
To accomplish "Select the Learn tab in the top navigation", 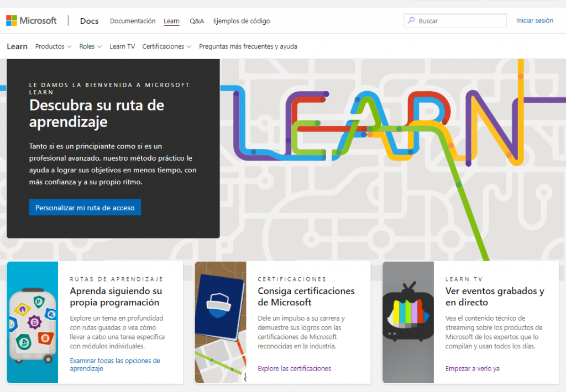I will (x=171, y=21).
